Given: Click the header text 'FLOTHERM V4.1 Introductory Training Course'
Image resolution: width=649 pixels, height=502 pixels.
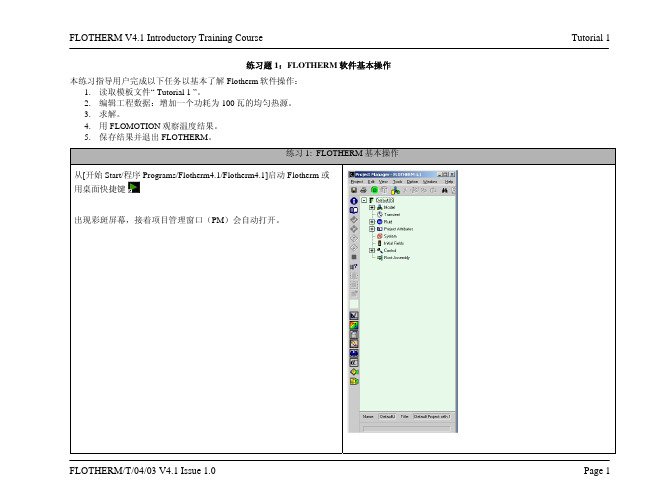Looking at the screenshot, I should [166, 38].
